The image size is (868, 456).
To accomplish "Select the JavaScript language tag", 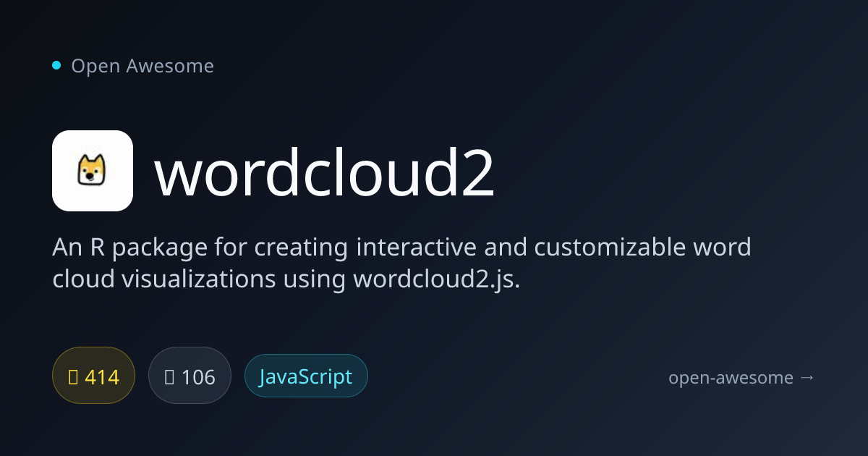I will (x=306, y=376).
